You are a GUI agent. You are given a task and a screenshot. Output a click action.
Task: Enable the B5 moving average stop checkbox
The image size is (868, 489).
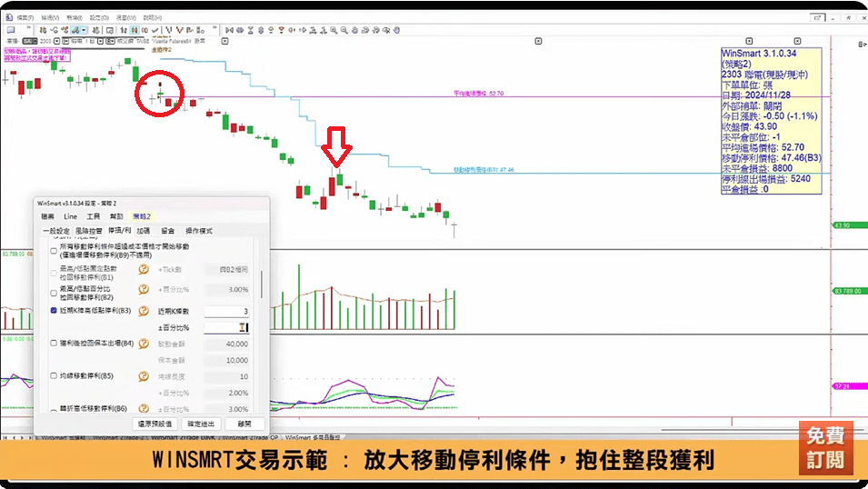(x=54, y=376)
